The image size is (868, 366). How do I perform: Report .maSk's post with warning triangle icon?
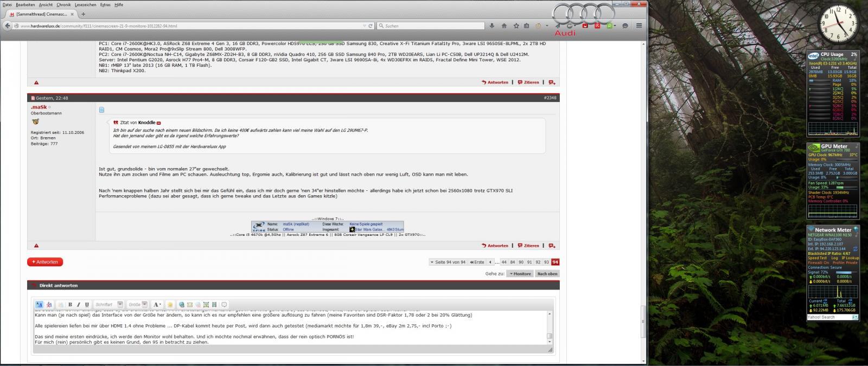coord(36,246)
